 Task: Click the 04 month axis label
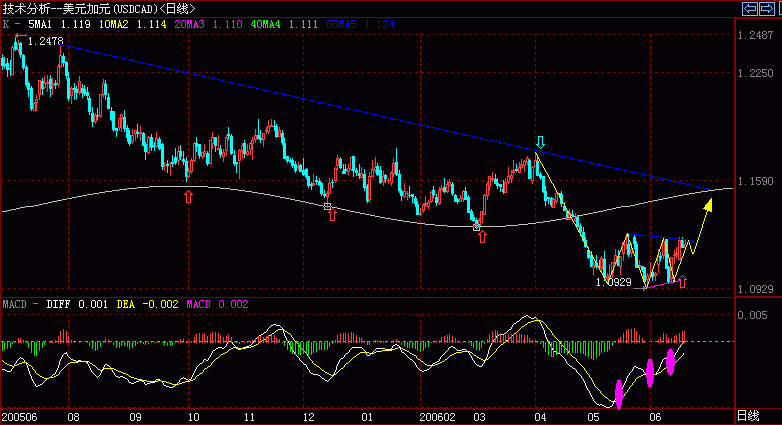pos(541,417)
